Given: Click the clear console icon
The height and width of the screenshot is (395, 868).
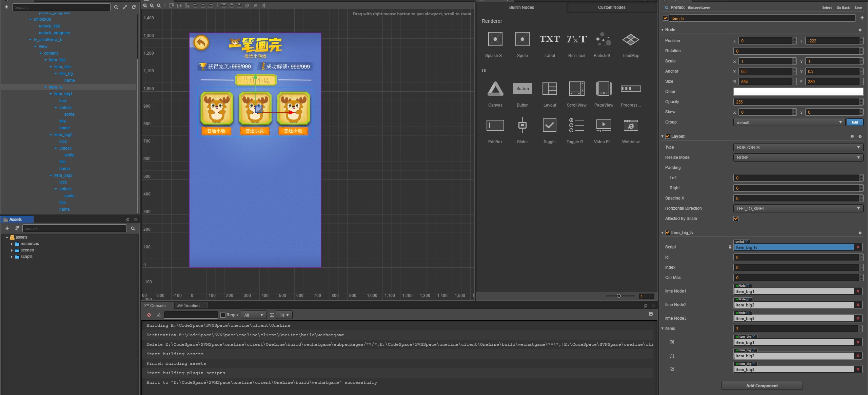Looking at the screenshot, I should point(149,315).
